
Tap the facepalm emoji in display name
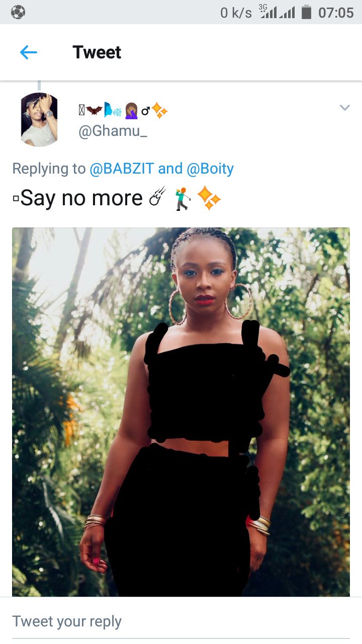(x=131, y=110)
